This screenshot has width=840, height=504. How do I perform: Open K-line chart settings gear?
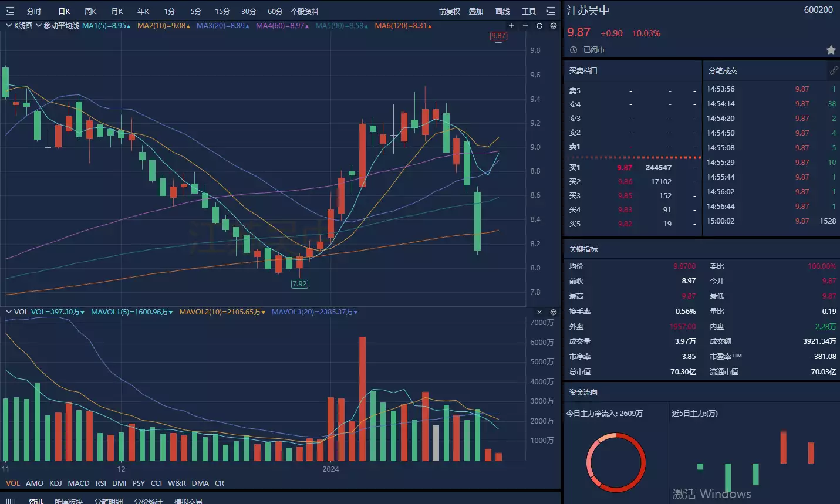(x=553, y=26)
